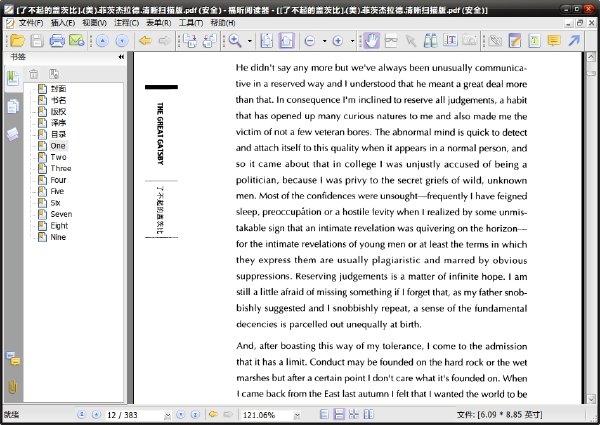600x425 pixels.
Task: Click the yellow back view arrow
Action: point(145,40)
